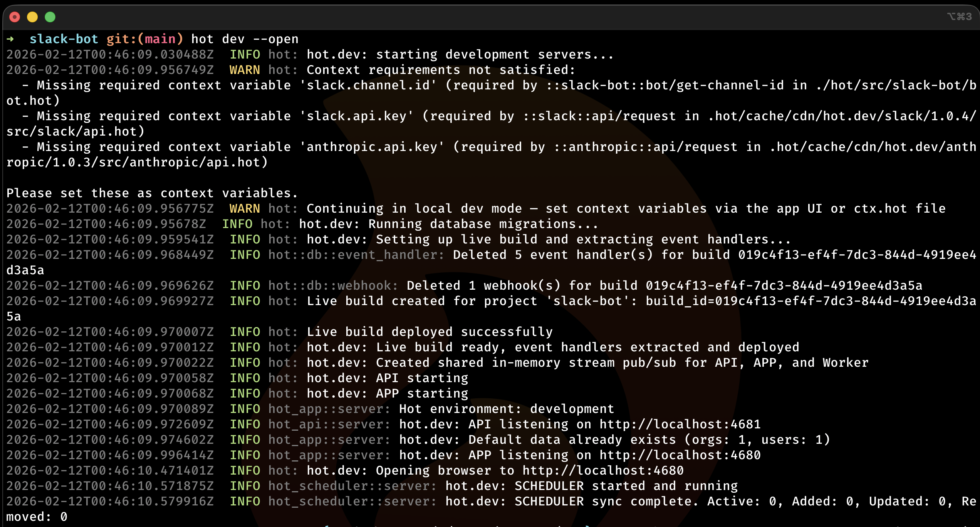Click the WARN label on context requirements line

click(244, 69)
